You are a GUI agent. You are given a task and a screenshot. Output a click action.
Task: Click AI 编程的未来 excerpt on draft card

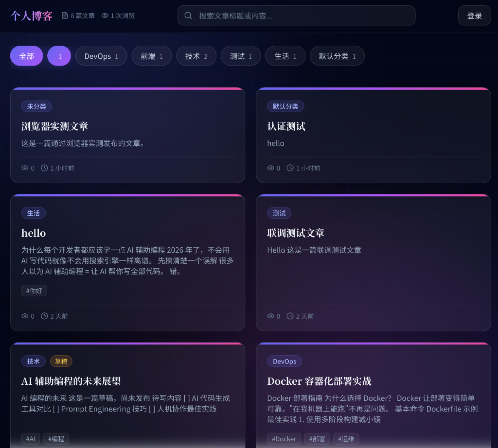126,404
